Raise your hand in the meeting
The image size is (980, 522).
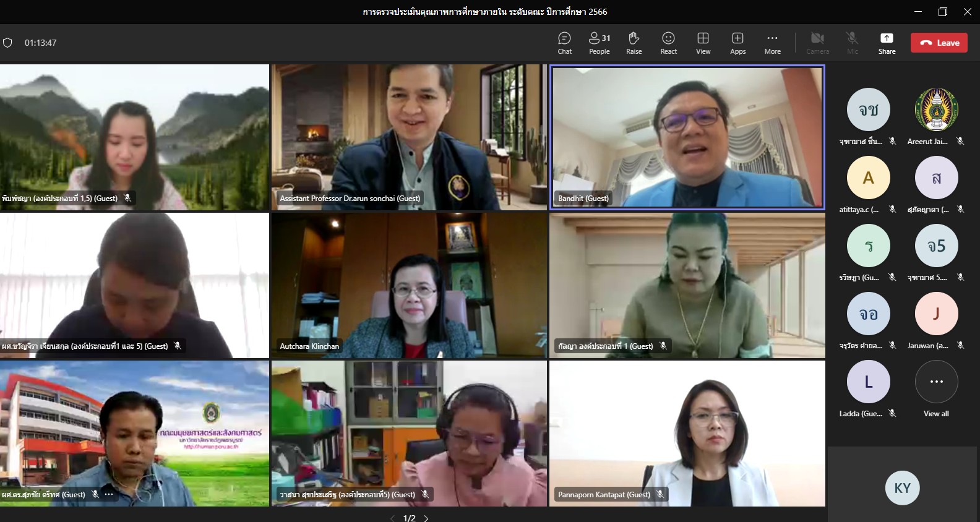coord(634,43)
